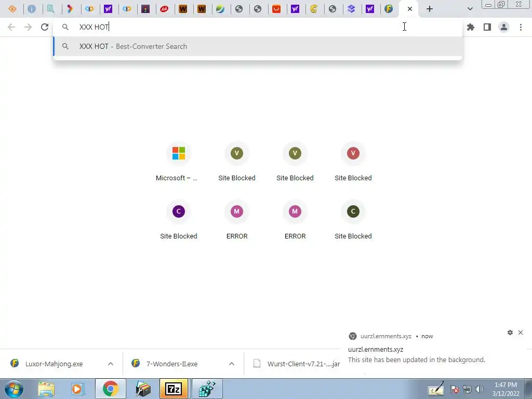Open the Extensions puzzle-piece menu
The width and height of the screenshot is (532, 399).
[x=471, y=27]
